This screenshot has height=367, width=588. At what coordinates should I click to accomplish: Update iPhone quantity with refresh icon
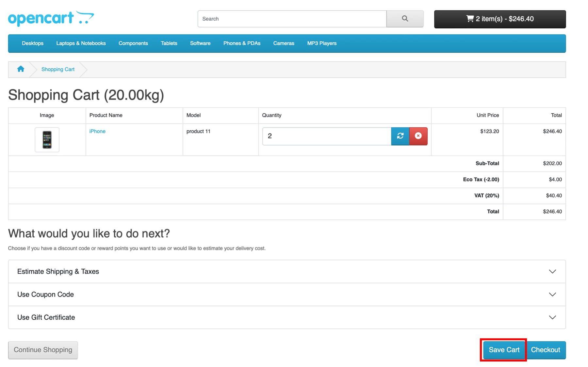[x=400, y=136]
